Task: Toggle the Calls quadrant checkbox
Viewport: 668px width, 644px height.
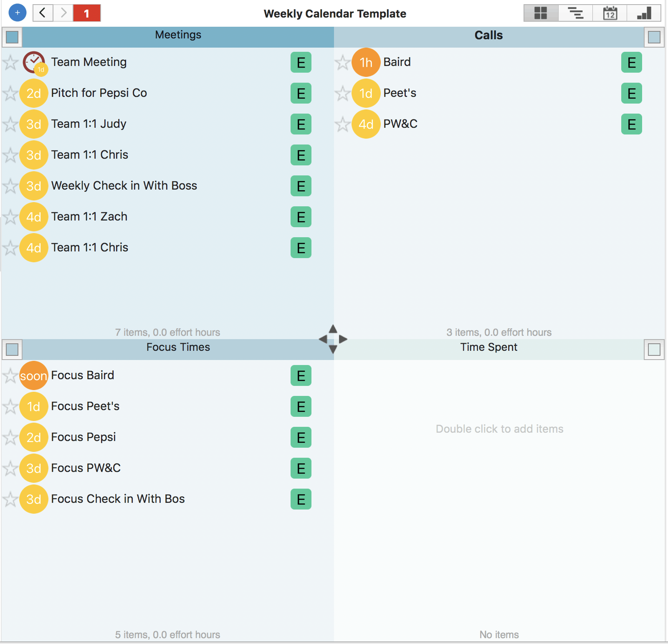Action: [654, 37]
